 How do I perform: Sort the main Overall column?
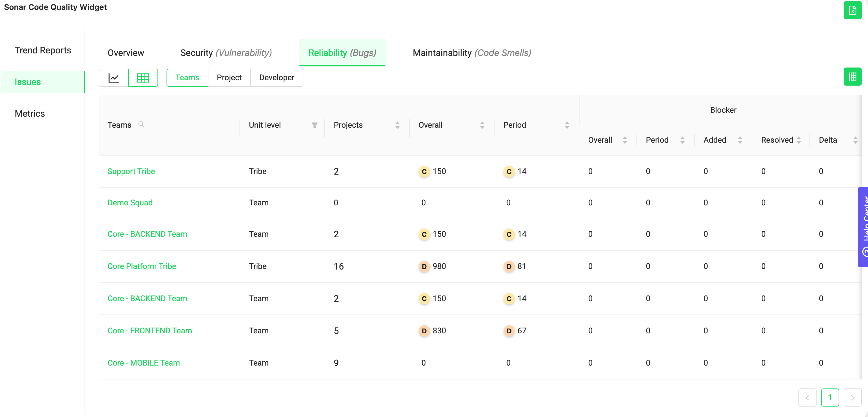[482, 125]
